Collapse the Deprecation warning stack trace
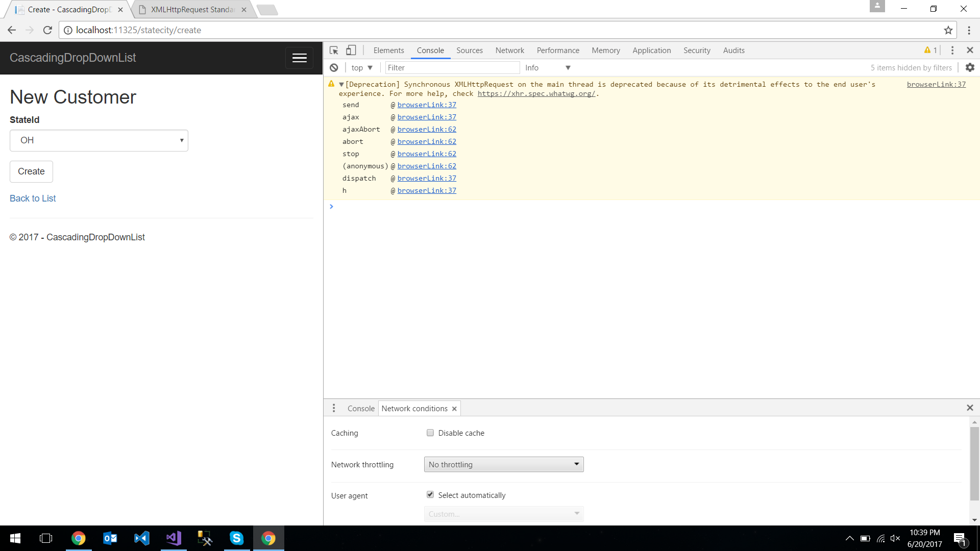Screen dimensions: 980x551 tap(341, 85)
